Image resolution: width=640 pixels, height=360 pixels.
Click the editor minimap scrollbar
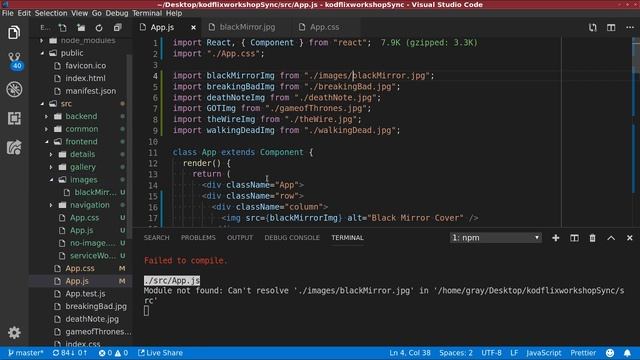pos(636,57)
